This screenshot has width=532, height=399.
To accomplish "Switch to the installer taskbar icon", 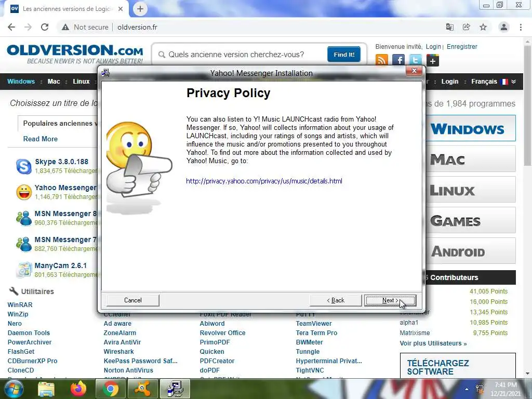I will point(175,389).
